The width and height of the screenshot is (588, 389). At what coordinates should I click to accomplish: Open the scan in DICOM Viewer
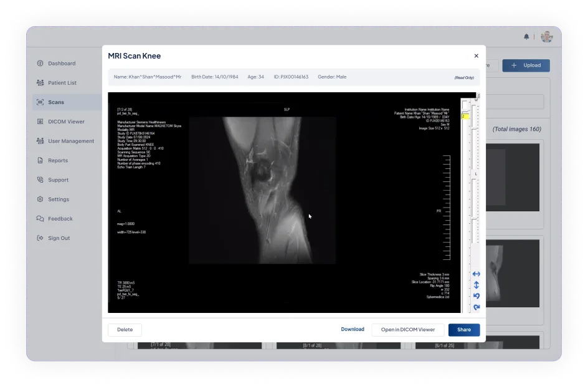pos(408,329)
